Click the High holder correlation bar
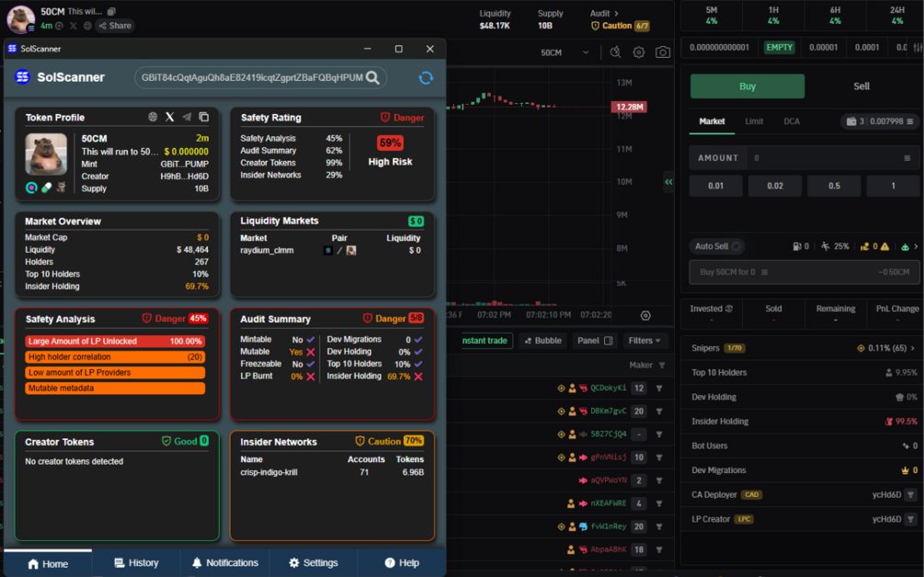Viewport: 924px width, 577px height. click(x=116, y=356)
